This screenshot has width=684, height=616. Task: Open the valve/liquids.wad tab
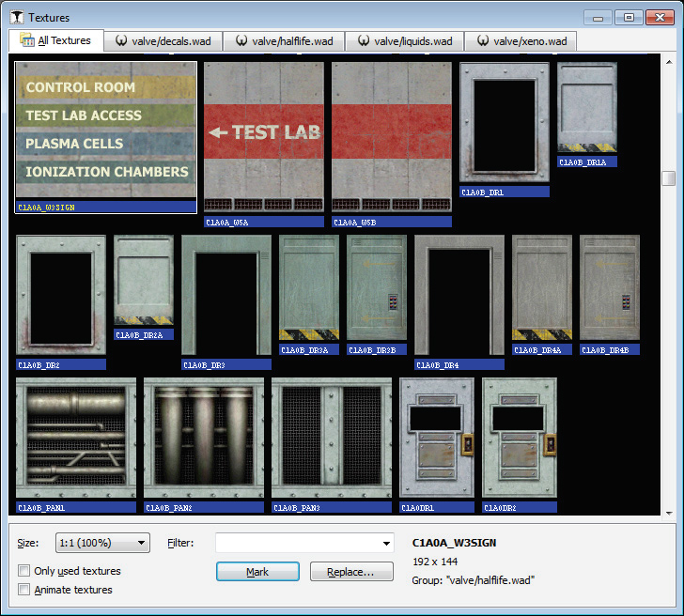coord(405,41)
